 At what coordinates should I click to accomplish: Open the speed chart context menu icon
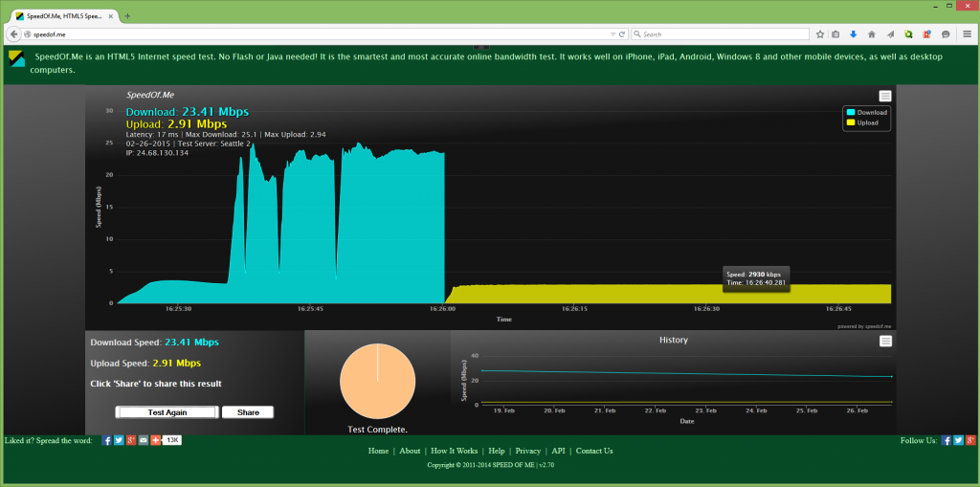(x=885, y=96)
